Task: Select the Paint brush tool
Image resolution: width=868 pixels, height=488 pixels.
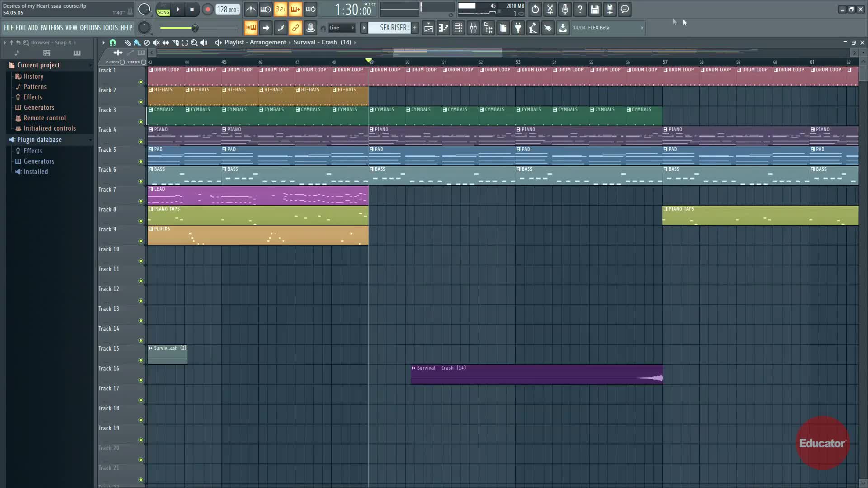Action: click(x=137, y=42)
